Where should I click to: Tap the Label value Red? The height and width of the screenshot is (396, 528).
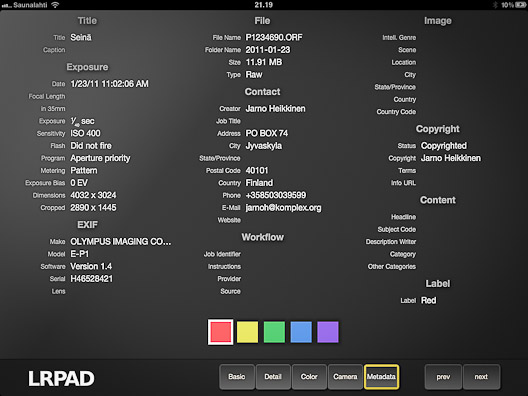(428, 300)
